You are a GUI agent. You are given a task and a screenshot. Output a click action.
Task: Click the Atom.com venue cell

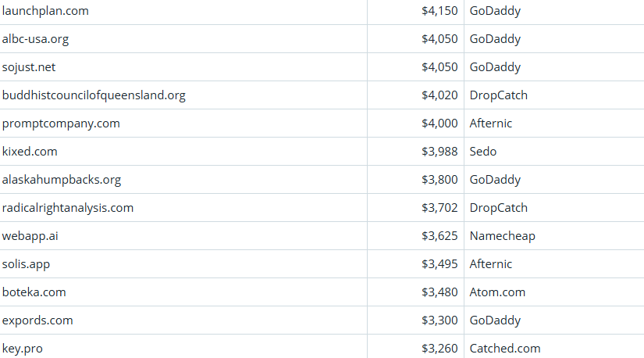pos(497,292)
